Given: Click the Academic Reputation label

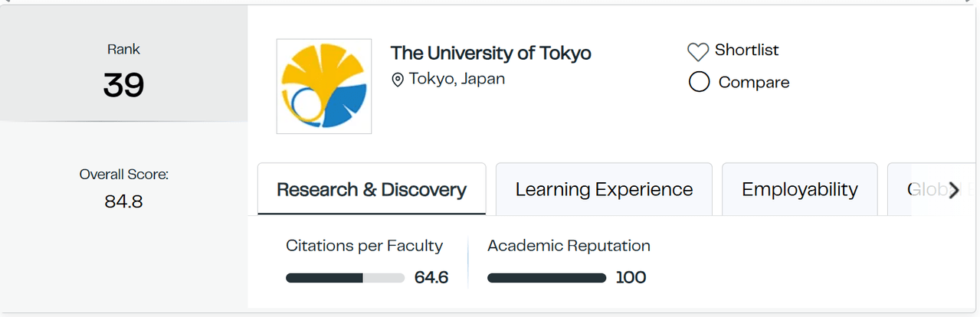Looking at the screenshot, I should pos(569,246).
